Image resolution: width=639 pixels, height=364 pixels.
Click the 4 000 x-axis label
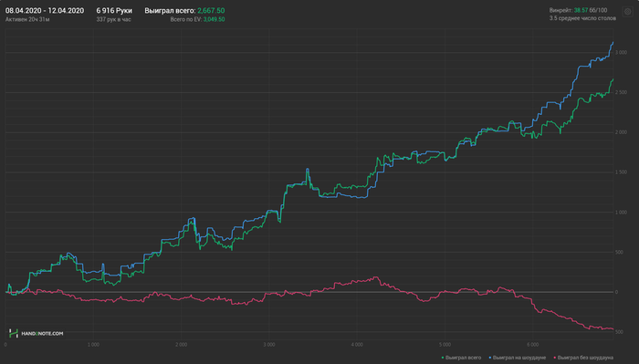click(x=357, y=345)
